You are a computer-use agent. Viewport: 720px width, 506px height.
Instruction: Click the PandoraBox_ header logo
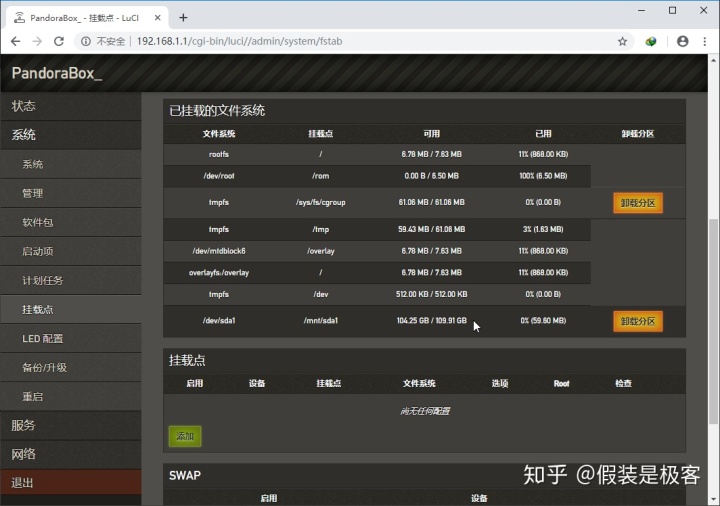coord(57,73)
